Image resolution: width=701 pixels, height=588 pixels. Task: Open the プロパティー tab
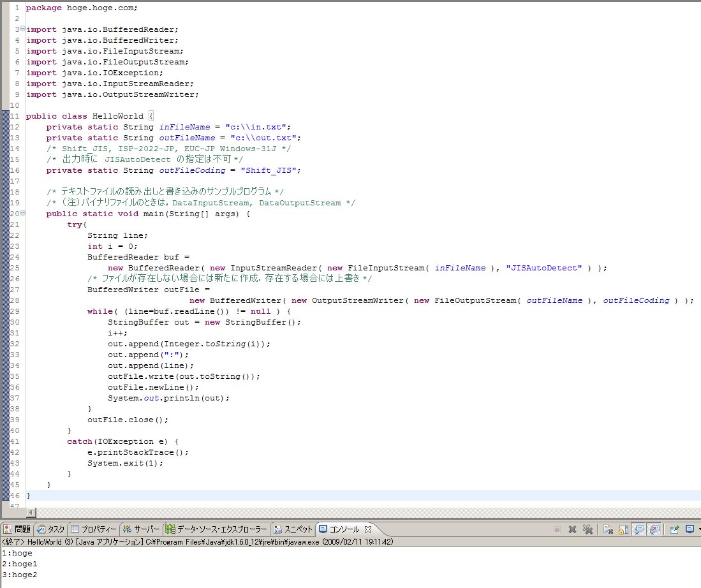pyautogui.click(x=94, y=529)
